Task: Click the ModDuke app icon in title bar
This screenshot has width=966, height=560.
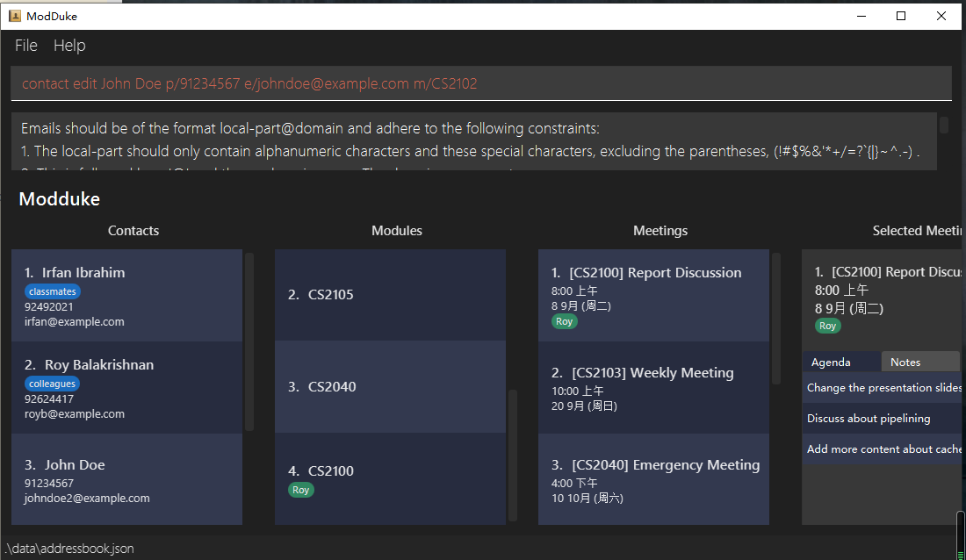Action: pos(15,16)
